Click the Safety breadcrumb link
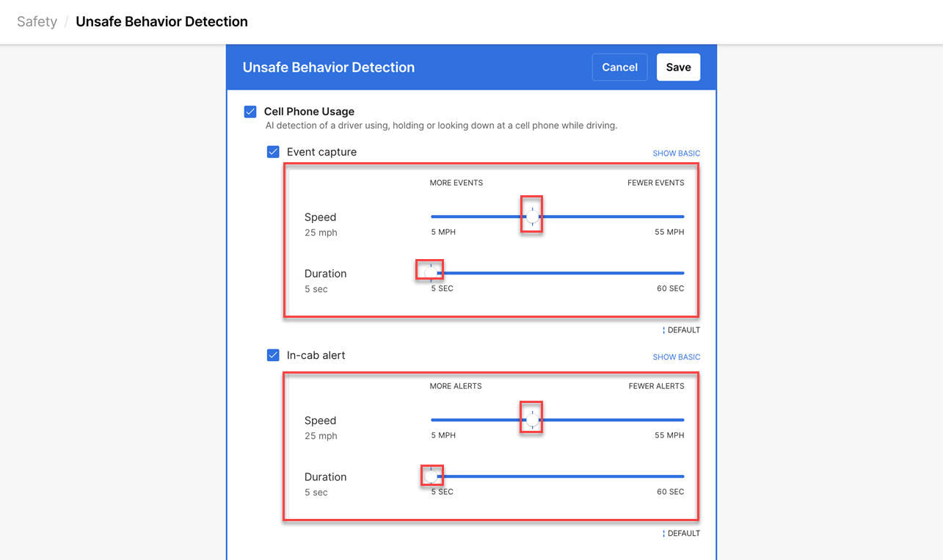 37,22
